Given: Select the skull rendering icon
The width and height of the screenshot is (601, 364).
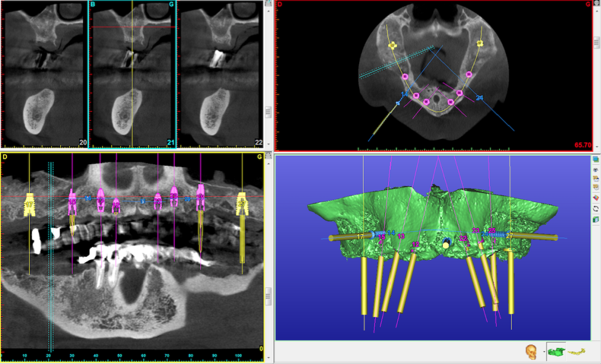Looking at the screenshot, I should 531,352.
